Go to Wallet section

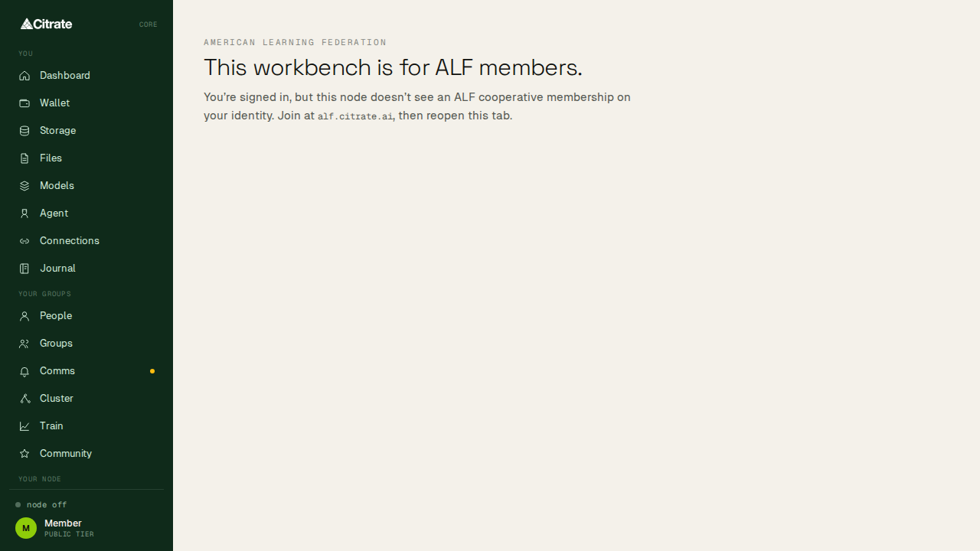[x=87, y=103]
